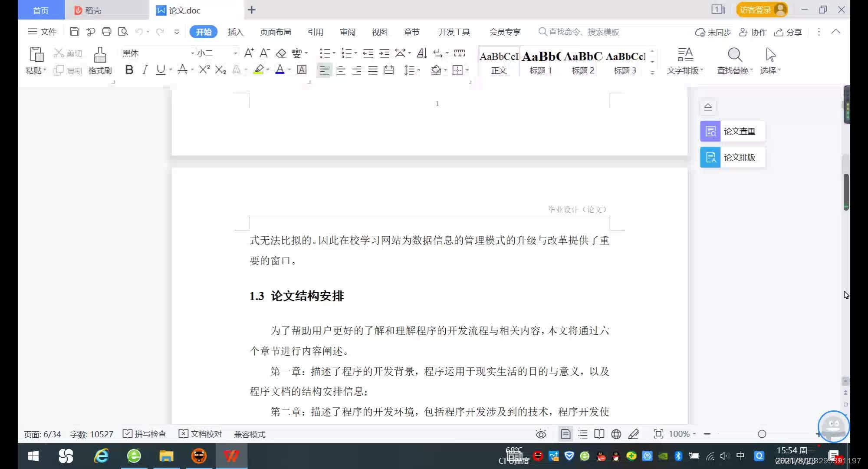
Task: Toggle strikethrough text formatting
Action: click(x=183, y=69)
